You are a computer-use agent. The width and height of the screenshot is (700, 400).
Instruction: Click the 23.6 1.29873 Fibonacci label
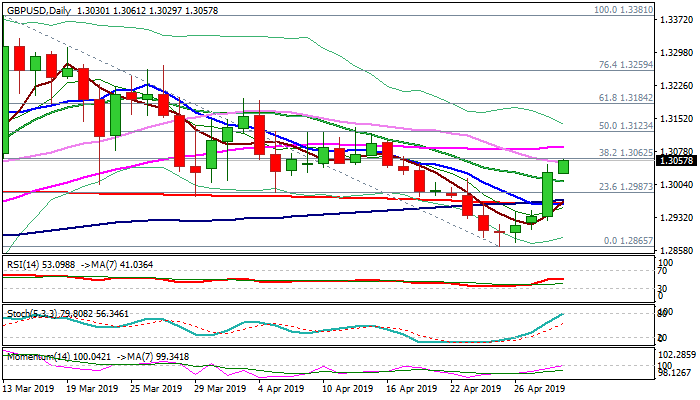click(x=625, y=187)
